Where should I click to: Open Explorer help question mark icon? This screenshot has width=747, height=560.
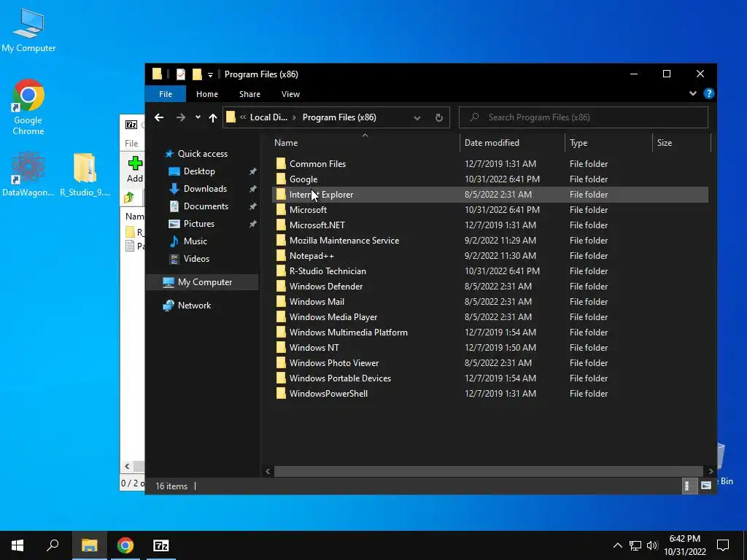[709, 93]
